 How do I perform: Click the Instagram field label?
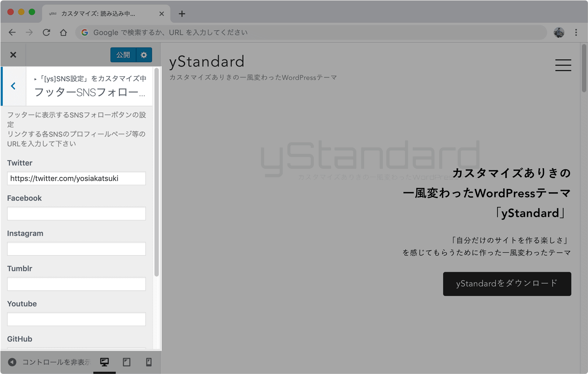tap(25, 233)
